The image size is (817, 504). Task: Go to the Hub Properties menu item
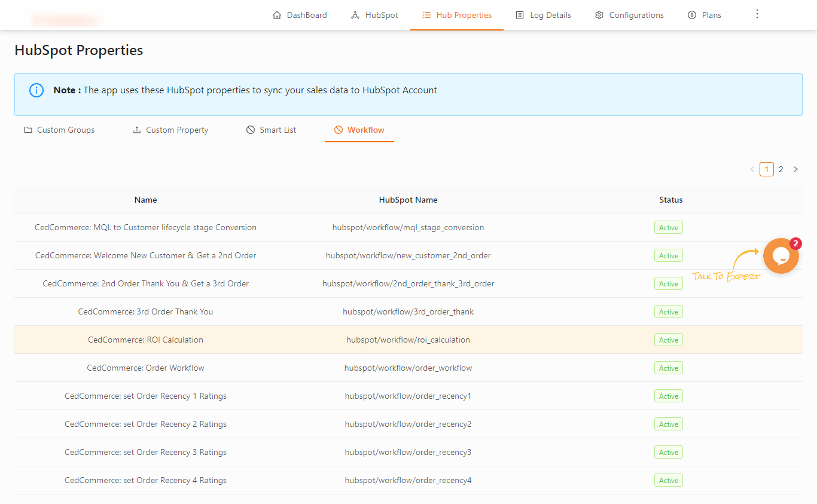[457, 15]
